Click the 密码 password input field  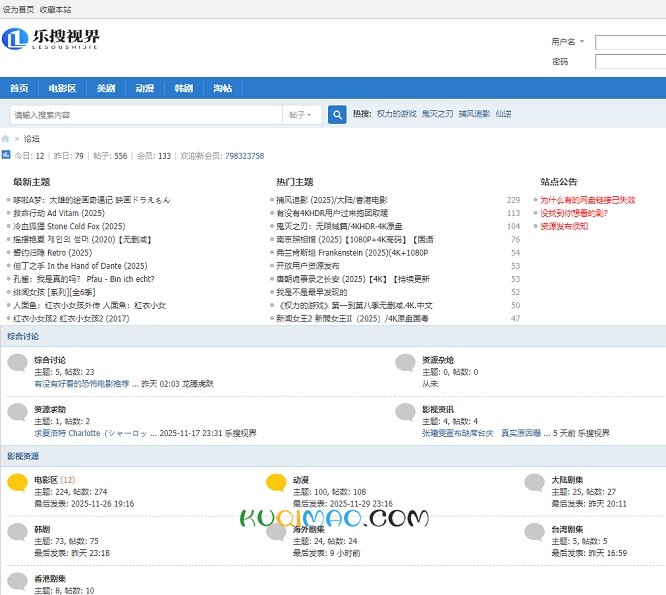[x=630, y=62]
